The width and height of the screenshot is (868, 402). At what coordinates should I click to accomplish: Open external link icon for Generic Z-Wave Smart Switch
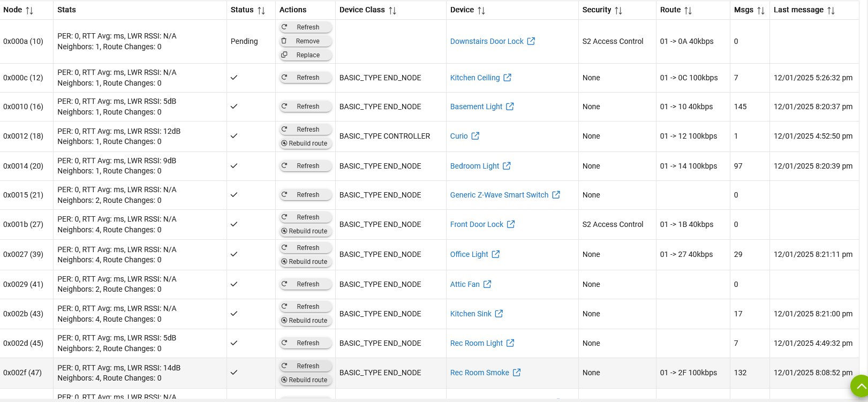[x=556, y=195]
